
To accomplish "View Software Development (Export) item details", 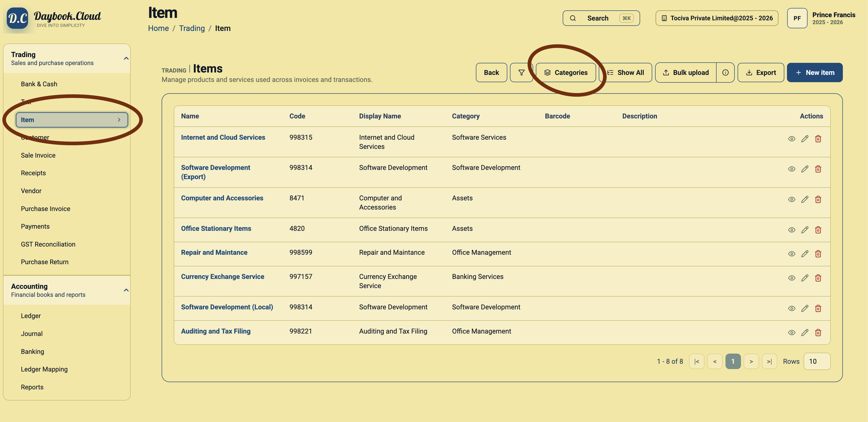I will pyautogui.click(x=792, y=169).
